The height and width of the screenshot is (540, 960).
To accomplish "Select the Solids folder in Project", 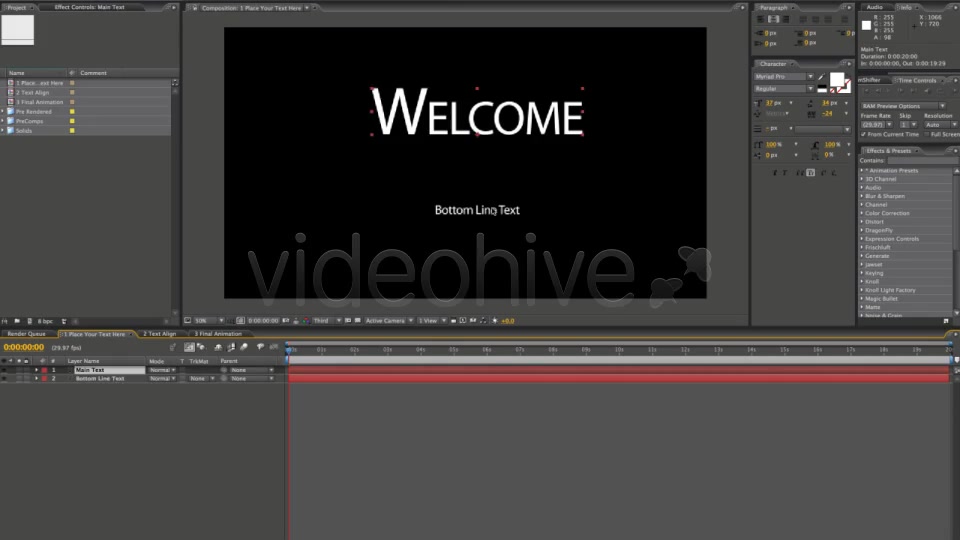I will tap(24, 130).
